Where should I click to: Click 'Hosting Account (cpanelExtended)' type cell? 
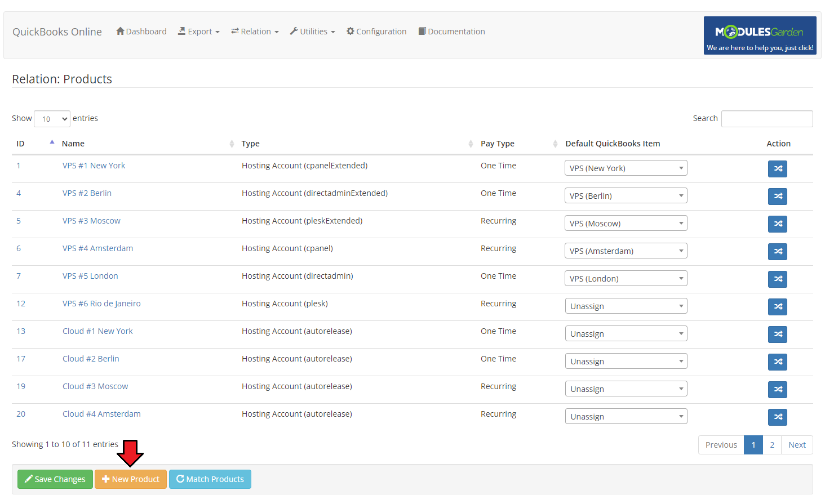pos(304,166)
